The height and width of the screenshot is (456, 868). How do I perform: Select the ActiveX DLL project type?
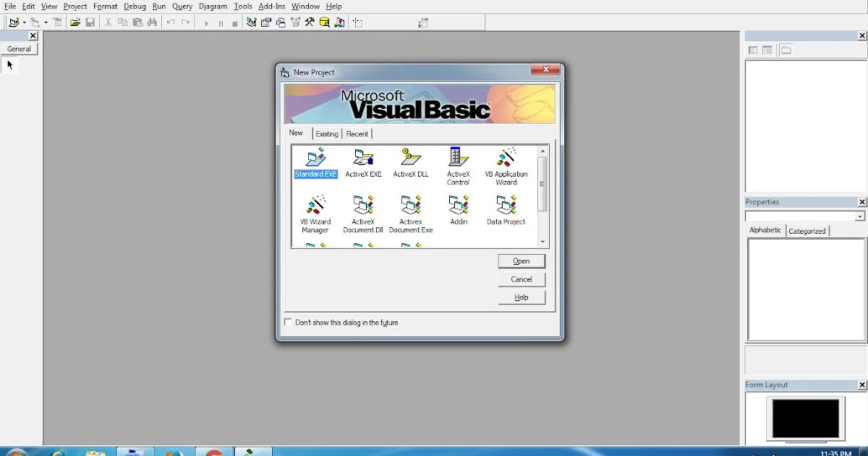[x=411, y=164]
